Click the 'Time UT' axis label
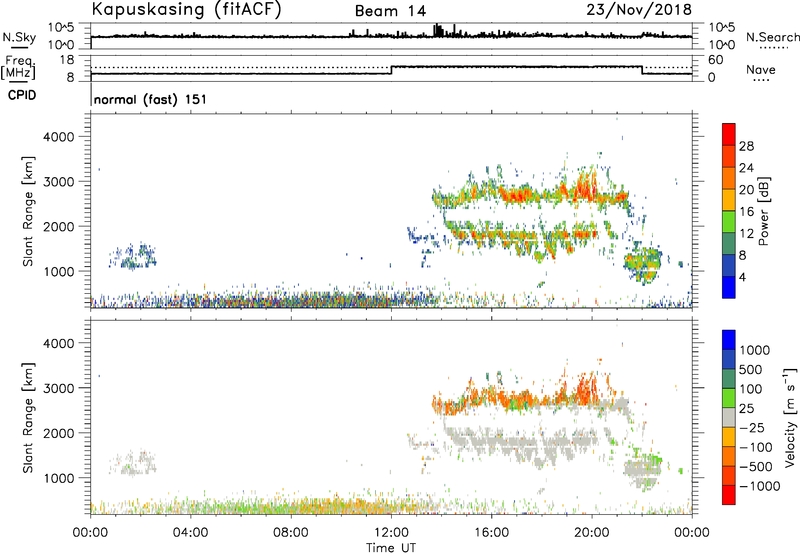This screenshot has height=554, width=800. coord(391,548)
